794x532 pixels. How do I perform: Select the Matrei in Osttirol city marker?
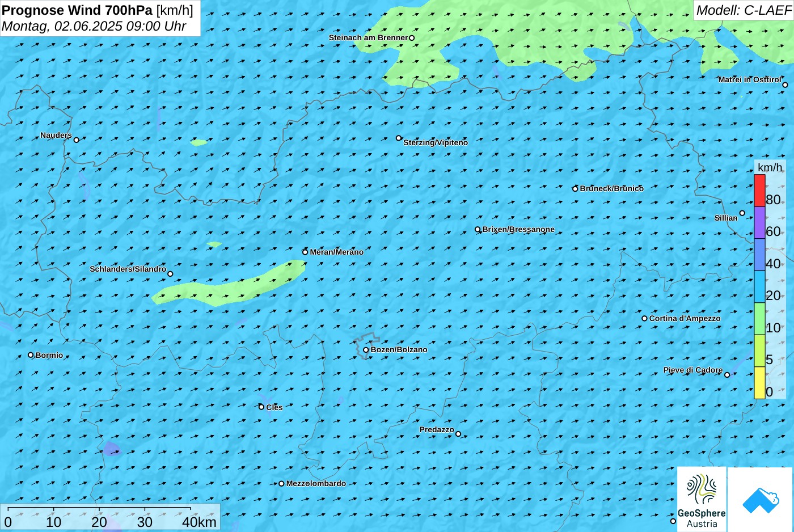[785, 85]
